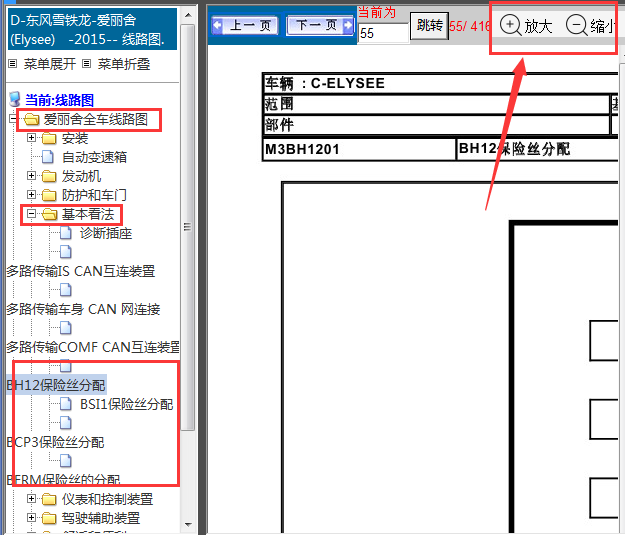This screenshot has width=625, height=535.
Task: Go to previous page with 上一页 button
Action: coord(244,26)
